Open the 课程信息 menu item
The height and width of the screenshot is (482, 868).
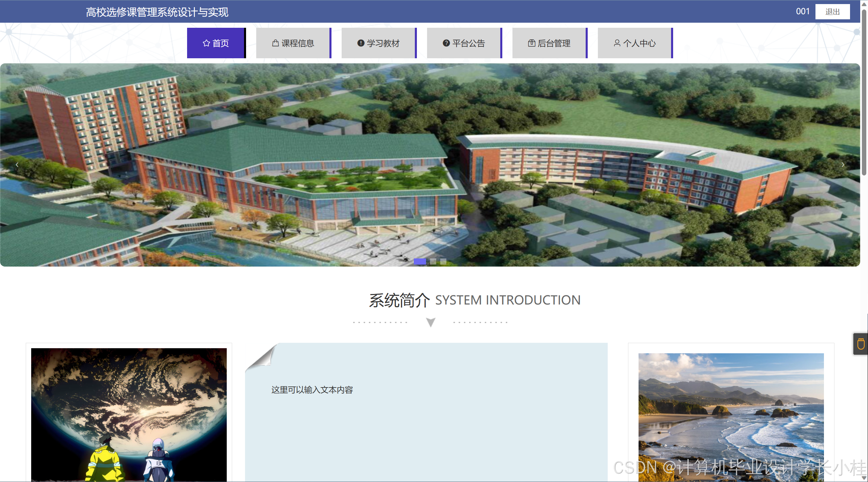tap(294, 43)
